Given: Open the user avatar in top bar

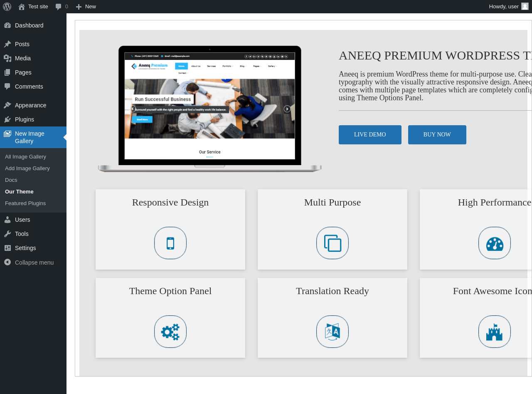Looking at the screenshot, I should click(x=525, y=7).
